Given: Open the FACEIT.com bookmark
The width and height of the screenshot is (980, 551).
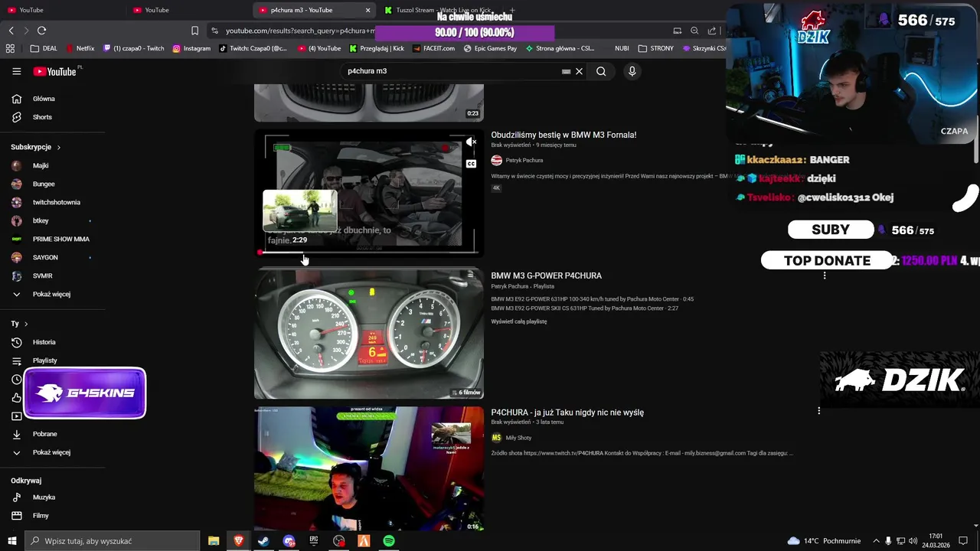Looking at the screenshot, I should coord(433,48).
